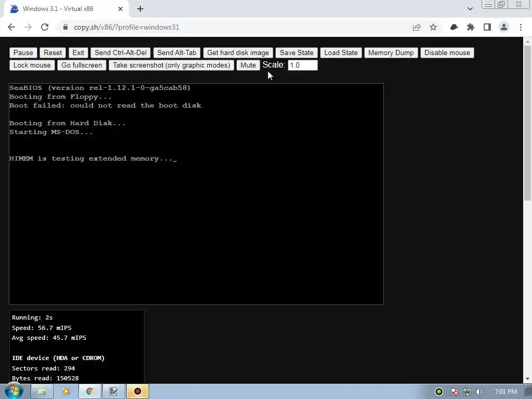Click the "Running: 2s" status line

pyautogui.click(x=32, y=317)
